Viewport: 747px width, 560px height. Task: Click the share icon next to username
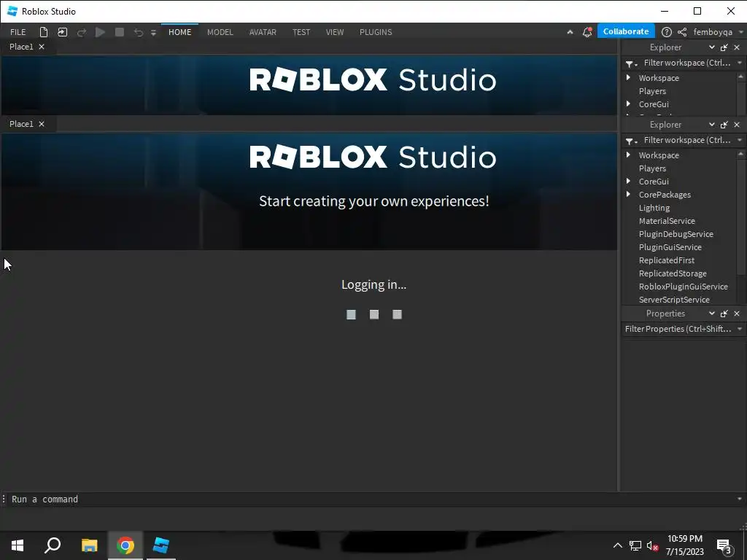(x=682, y=32)
